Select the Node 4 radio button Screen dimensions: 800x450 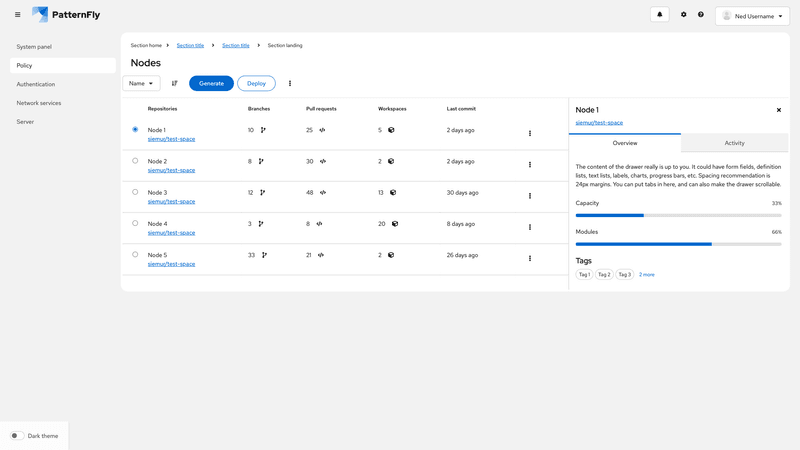click(x=135, y=223)
